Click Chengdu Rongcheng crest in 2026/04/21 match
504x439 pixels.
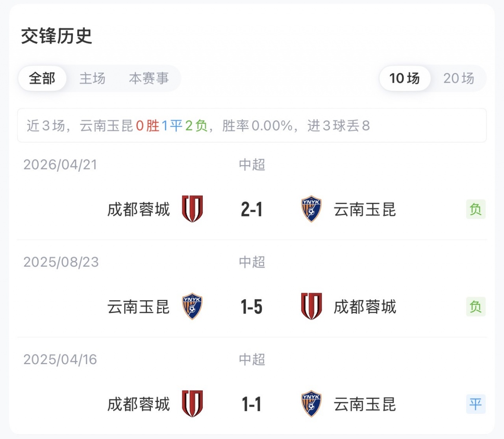pyautogui.click(x=192, y=209)
